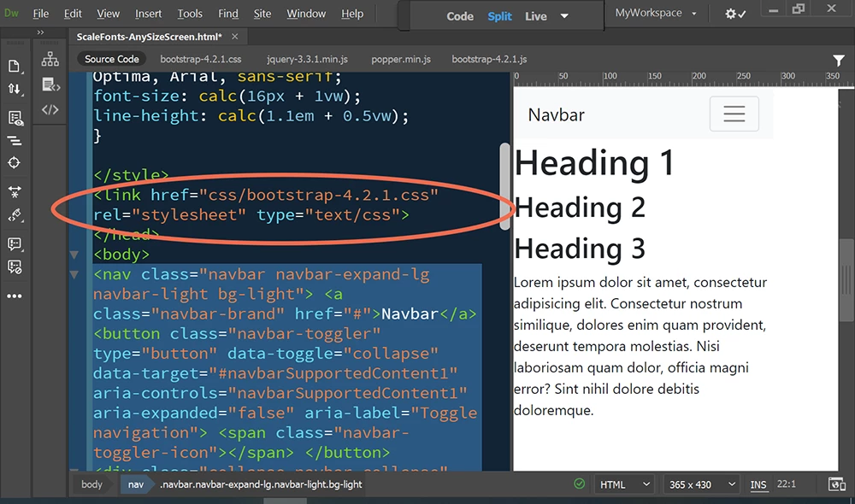This screenshot has width=855, height=504.
Task: Open related file jquery-3.3.1.min.js
Action: (x=307, y=59)
